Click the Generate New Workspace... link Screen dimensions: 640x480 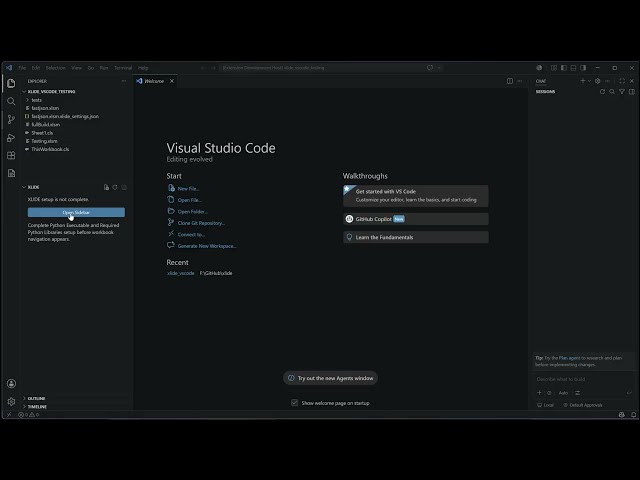[x=207, y=246]
